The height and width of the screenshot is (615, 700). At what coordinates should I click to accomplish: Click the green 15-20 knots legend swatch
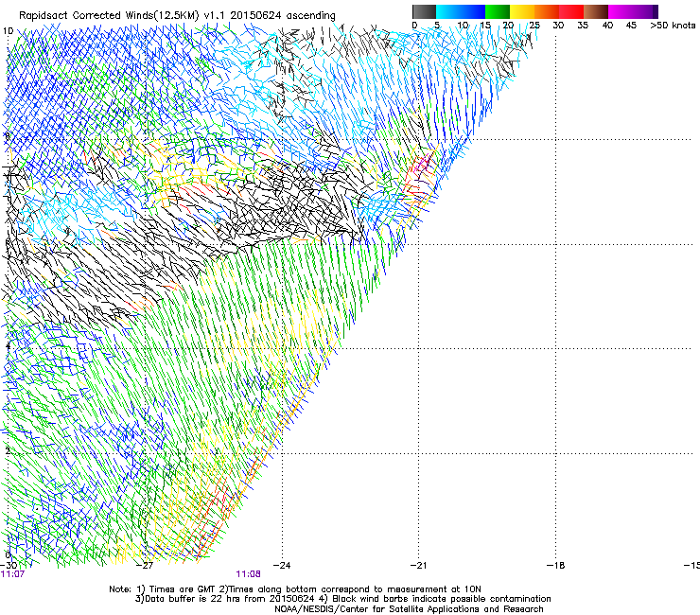498,11
